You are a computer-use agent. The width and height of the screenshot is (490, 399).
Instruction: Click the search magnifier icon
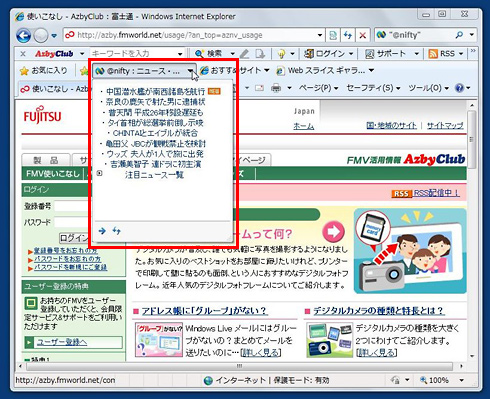(459, 35)
